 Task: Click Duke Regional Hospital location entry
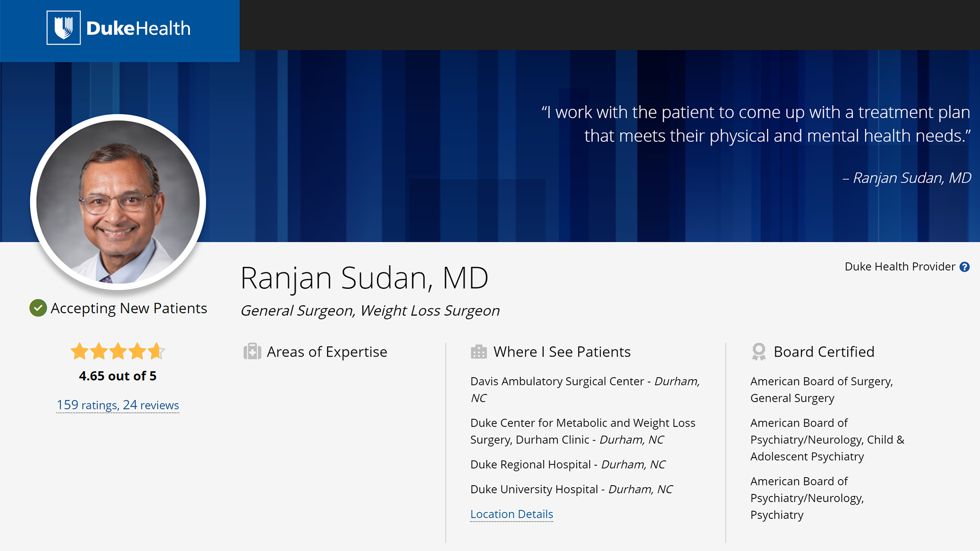[x=568, y=464]
